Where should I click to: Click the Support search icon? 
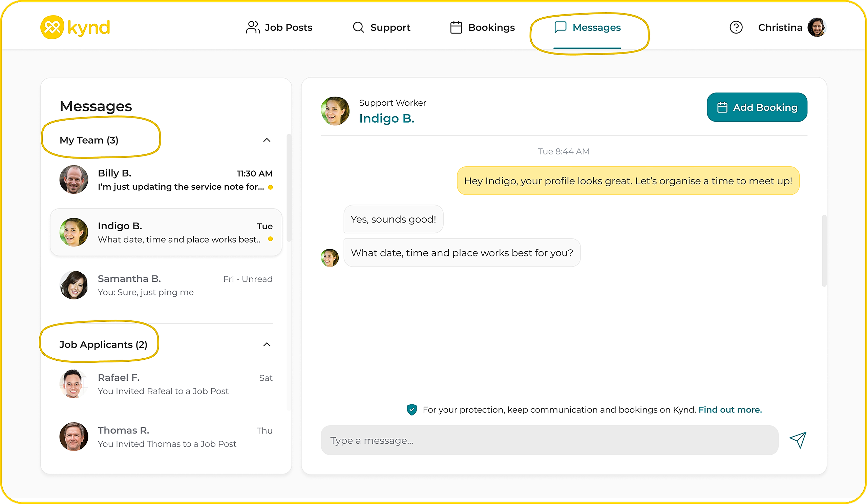tap(358, 27)
